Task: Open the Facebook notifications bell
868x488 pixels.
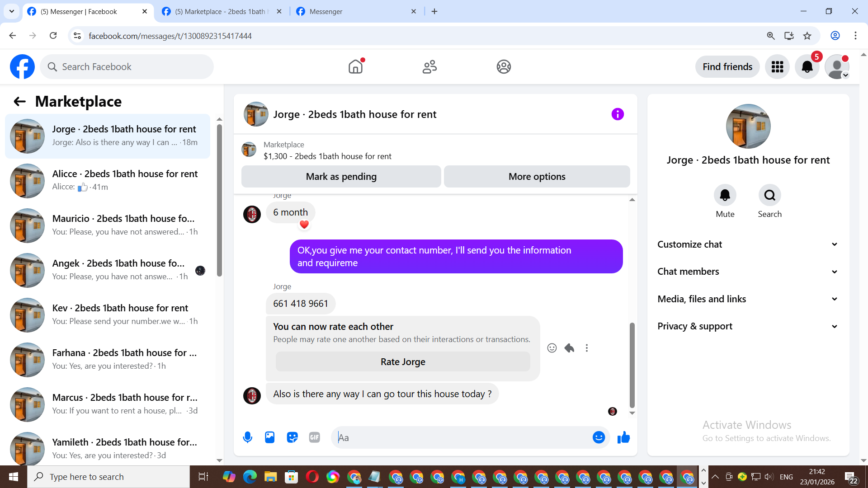Action: (807, 67)
